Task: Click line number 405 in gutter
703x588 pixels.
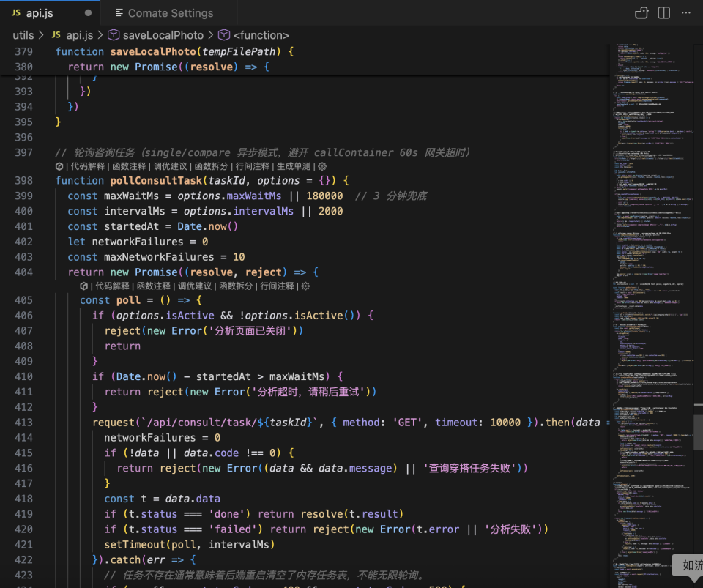Action: pyautogui.click(x=23, y=300)
